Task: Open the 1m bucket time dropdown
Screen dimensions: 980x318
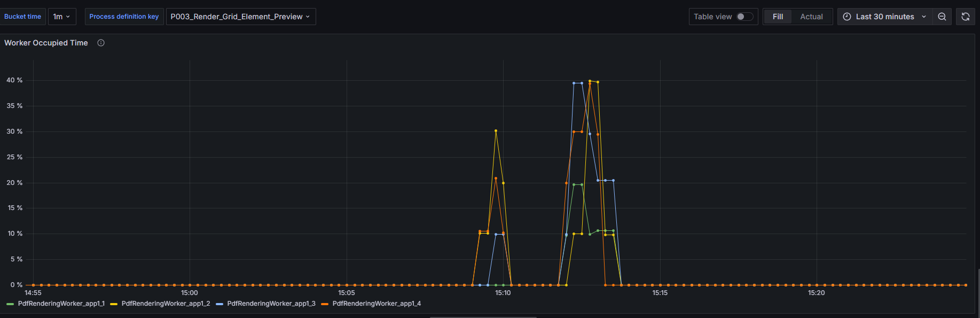Action: [62, 17]
